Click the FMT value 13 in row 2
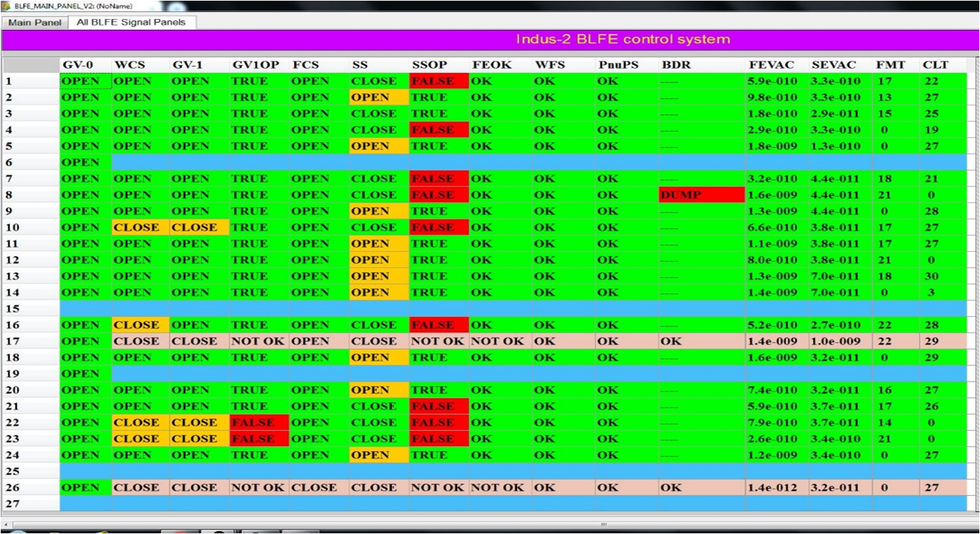Viewport: 980px width, 534px height. pos(896,97)
